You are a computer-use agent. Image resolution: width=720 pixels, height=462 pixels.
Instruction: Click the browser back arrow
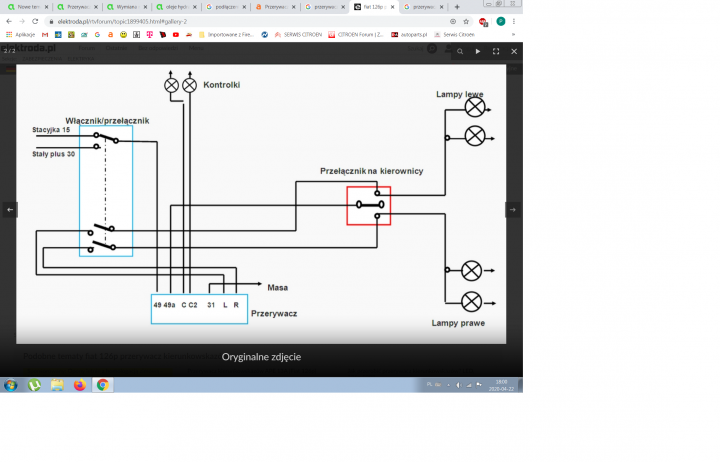tap(8, 21)
